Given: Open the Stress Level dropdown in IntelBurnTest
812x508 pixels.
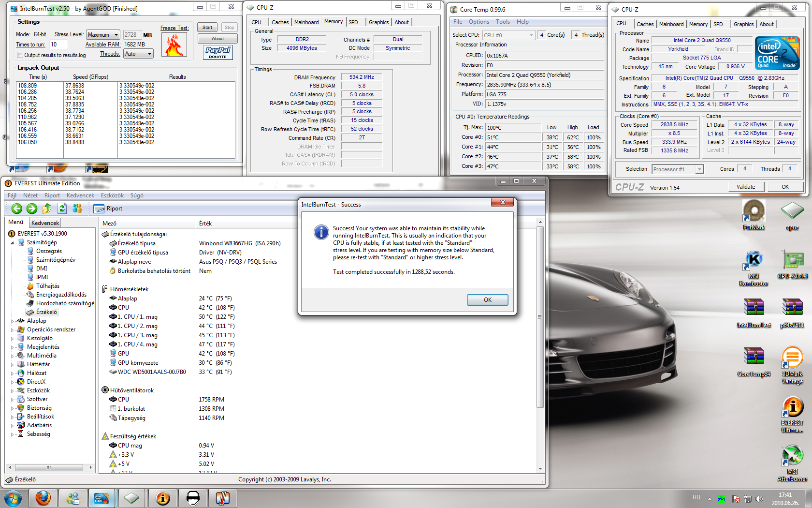Looking at the screenshot, I should (x=103, y=35).
